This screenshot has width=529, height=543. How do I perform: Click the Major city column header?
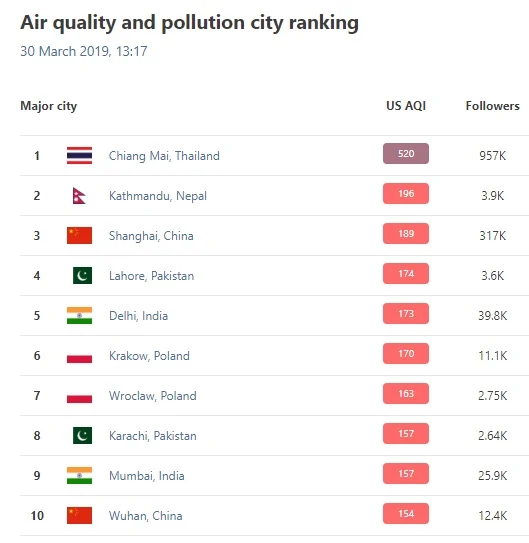pos(48,106)
